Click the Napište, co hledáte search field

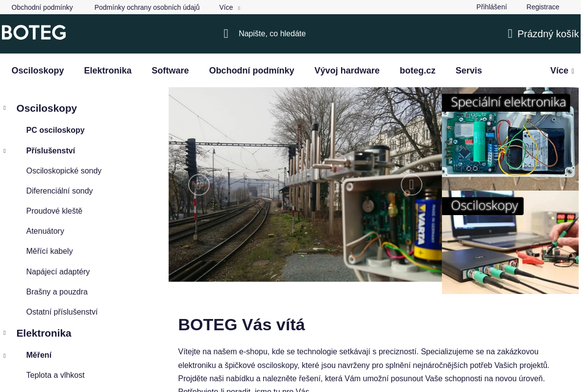pos(272,34)
